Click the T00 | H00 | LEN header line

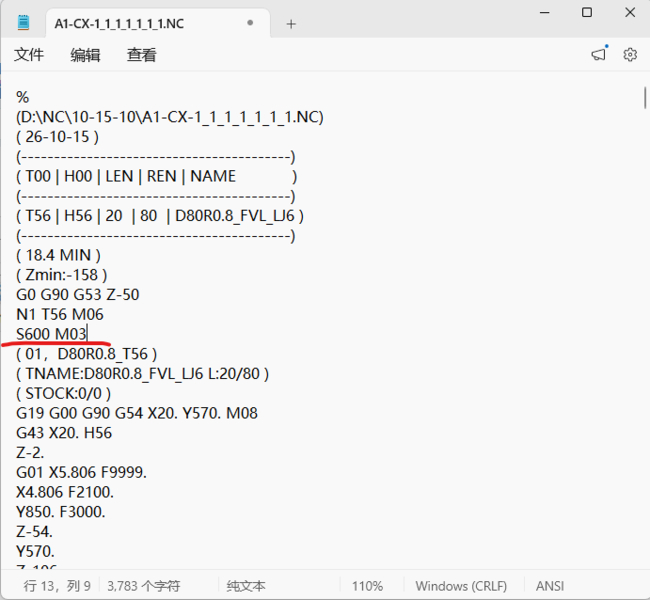click(x=156, y=177)
